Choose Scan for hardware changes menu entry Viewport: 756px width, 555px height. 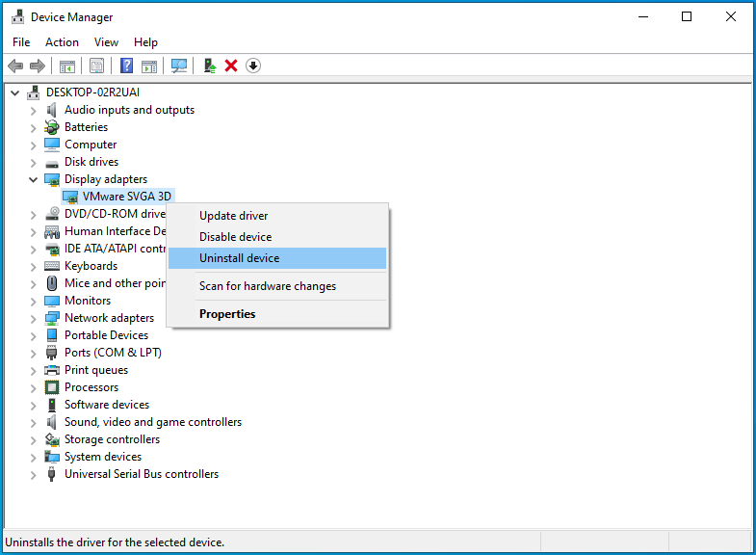[277, 286]
